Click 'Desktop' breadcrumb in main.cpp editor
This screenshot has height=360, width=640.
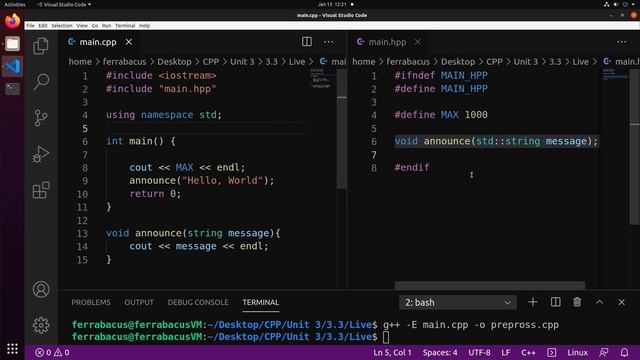pos(174,62)
